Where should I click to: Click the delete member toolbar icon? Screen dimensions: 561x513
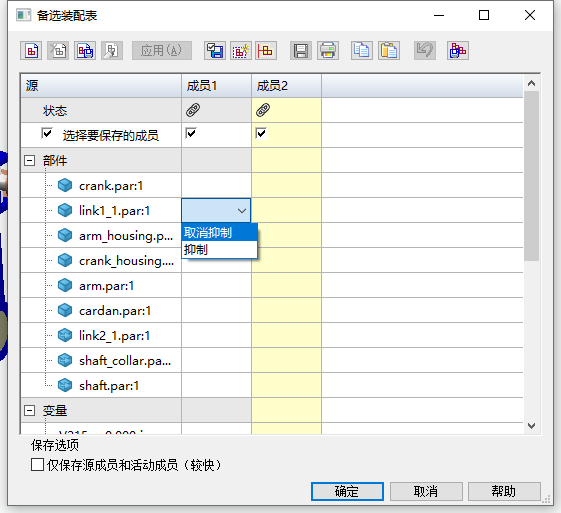(58, 50)
